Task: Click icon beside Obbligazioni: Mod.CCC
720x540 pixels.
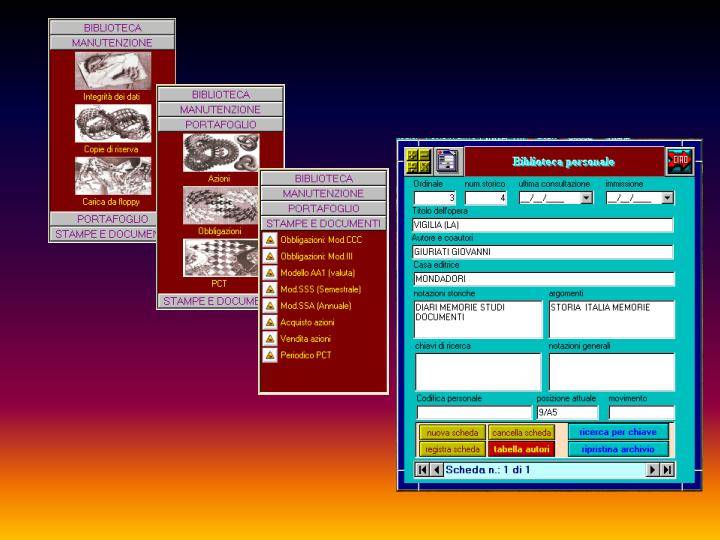Action: pos(270,240)
